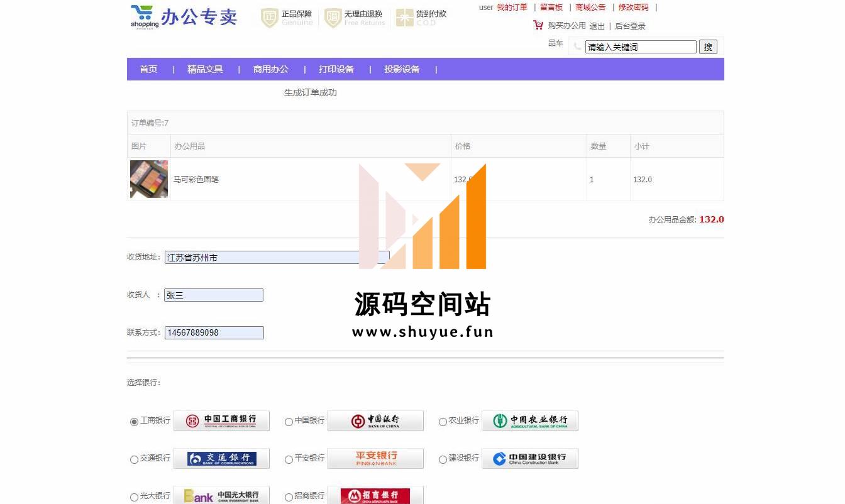The image size is (845, 504).
Task: Focus the keyword search input field
Action: [x=641, y=47]
